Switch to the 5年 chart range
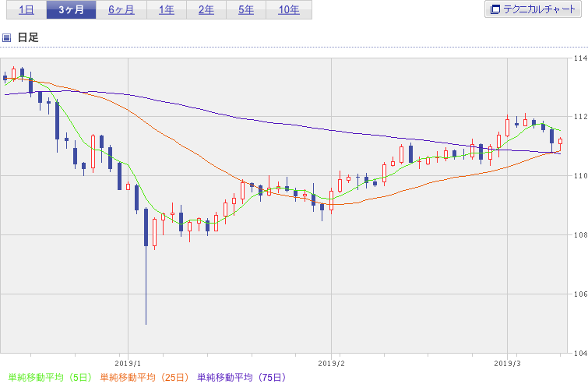The height and width of the screenshot is (384, 588). click(x=246, y=10)
